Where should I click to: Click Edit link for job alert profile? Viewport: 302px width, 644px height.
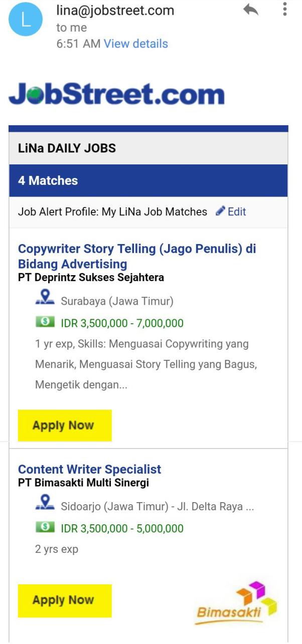click(x=236, y=211)
